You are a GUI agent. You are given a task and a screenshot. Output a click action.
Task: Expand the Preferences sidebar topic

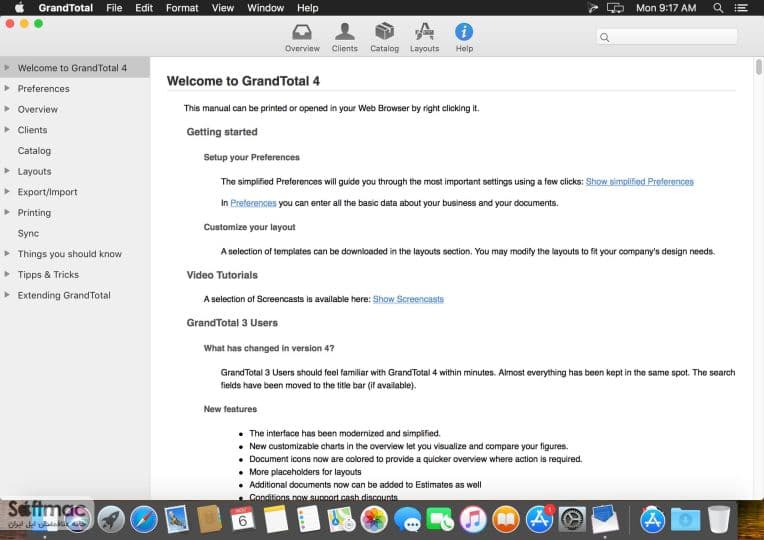(7, 88)
